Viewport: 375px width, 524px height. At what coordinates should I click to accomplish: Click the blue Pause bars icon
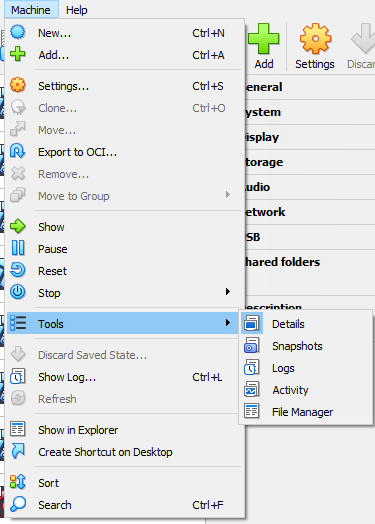[x=18, y=249]
